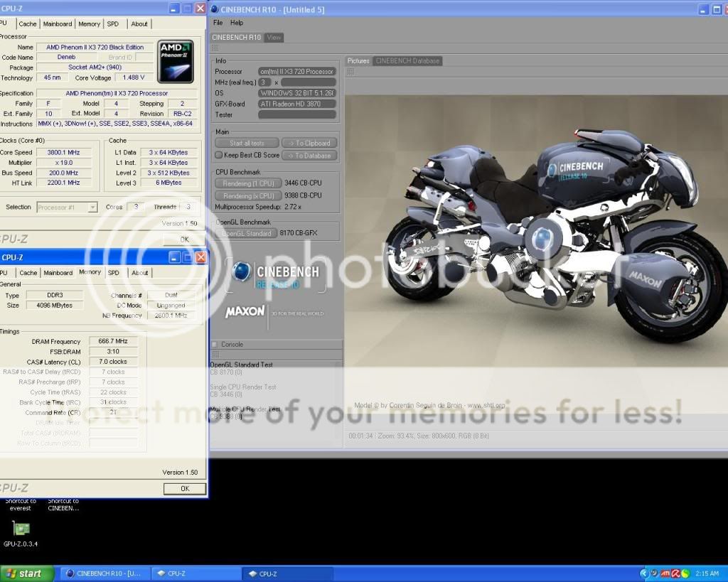
Task: Open the Help menu in CINEBENCH
Action: (237, 22)
